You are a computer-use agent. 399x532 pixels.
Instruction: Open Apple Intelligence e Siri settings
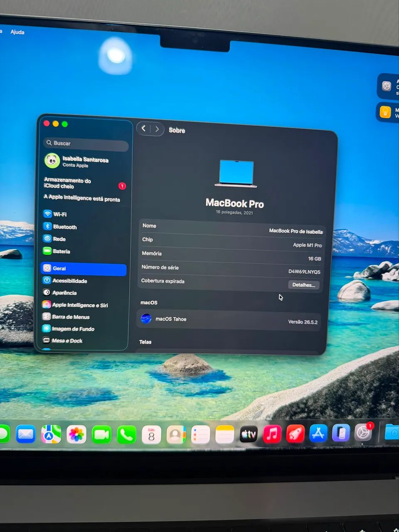tap(75, 305)
